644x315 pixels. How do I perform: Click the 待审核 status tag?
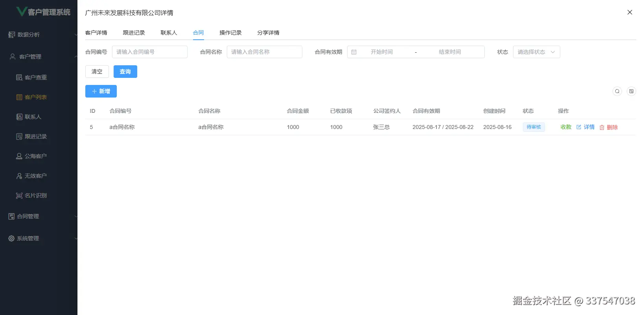[534, 127]
